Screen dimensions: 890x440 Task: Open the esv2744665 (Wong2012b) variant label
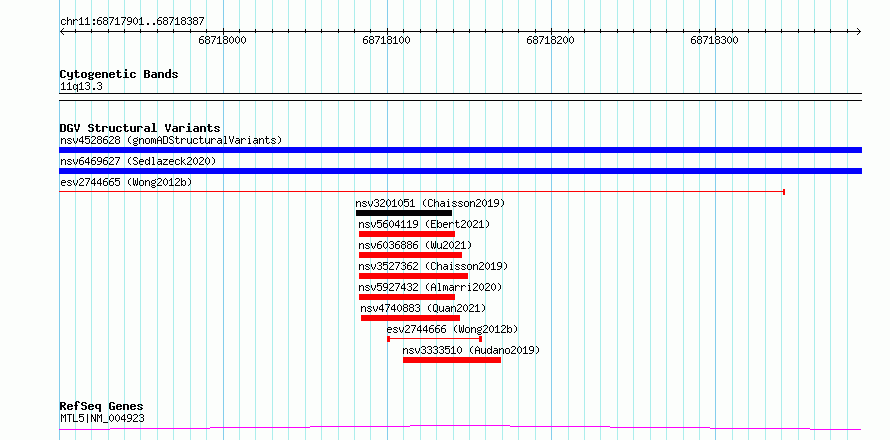coord(126,182)
